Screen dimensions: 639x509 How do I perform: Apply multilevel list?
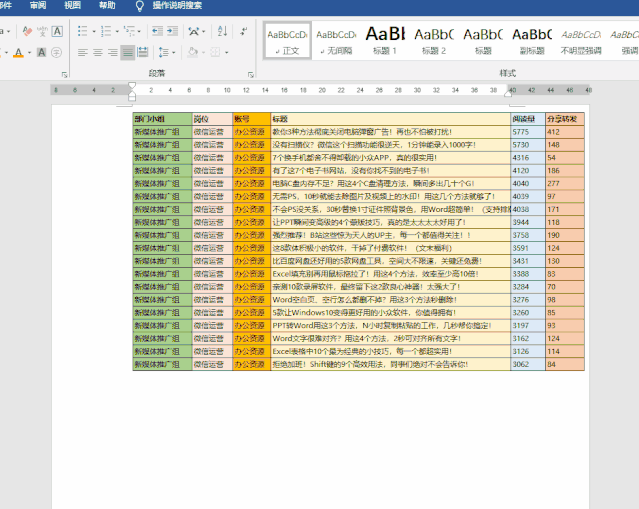click(x=129, y=31)
